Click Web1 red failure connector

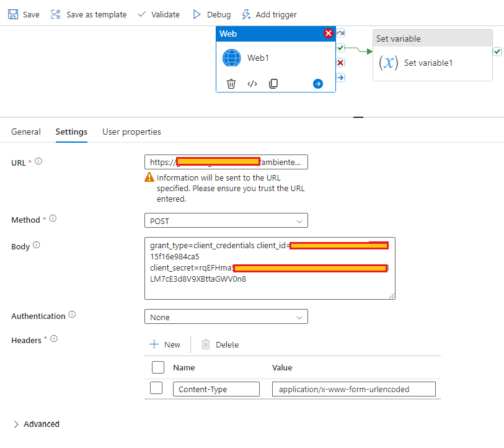[x=341, y=63]
